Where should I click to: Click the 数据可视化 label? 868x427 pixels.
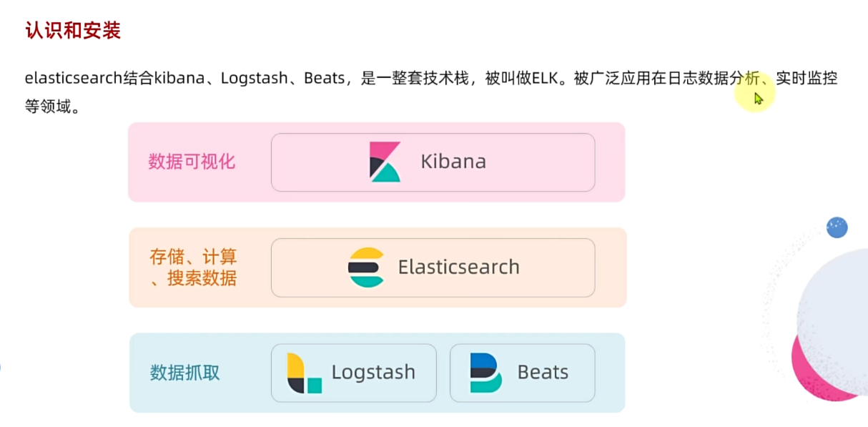[x=192, y=162]
